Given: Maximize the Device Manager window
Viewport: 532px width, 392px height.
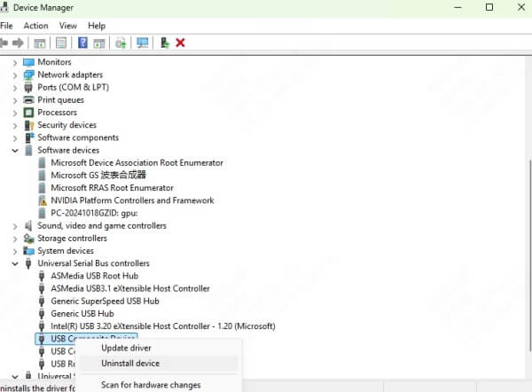Looking at the screenshot, I should (x=489, y=7).
